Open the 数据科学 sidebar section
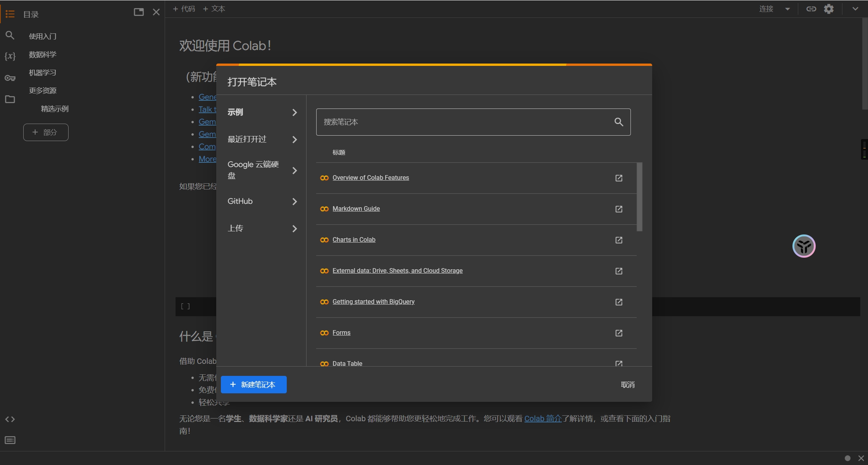The image size is (868, 465). [43, 55]
